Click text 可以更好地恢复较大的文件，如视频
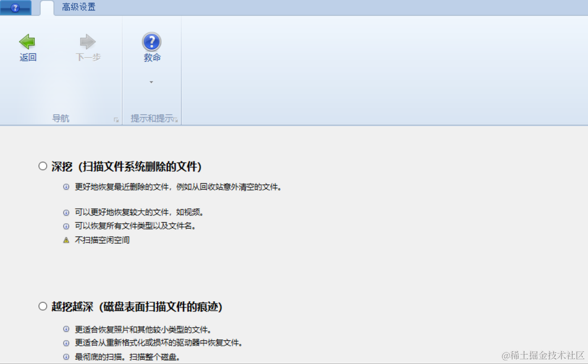 tap(139, 212)
